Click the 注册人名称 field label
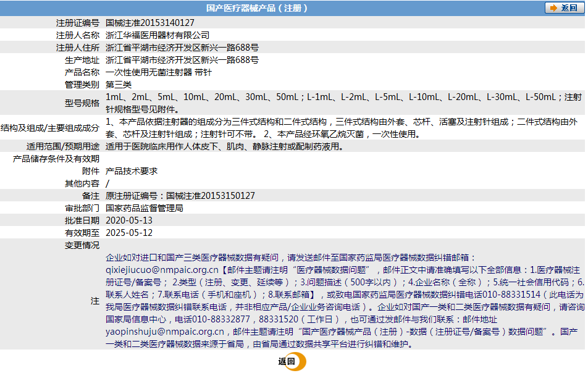 pos(78,35)
